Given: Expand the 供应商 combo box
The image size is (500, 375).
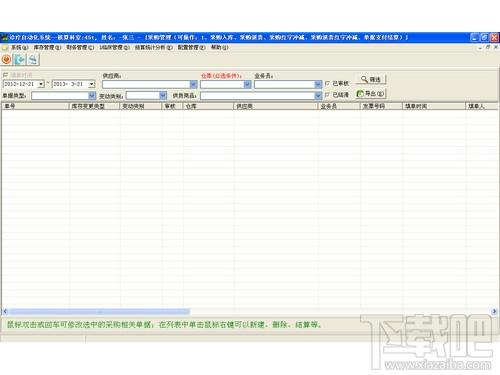Looking at the screenshot, I should pyautogui.click(x=194, y=84).
